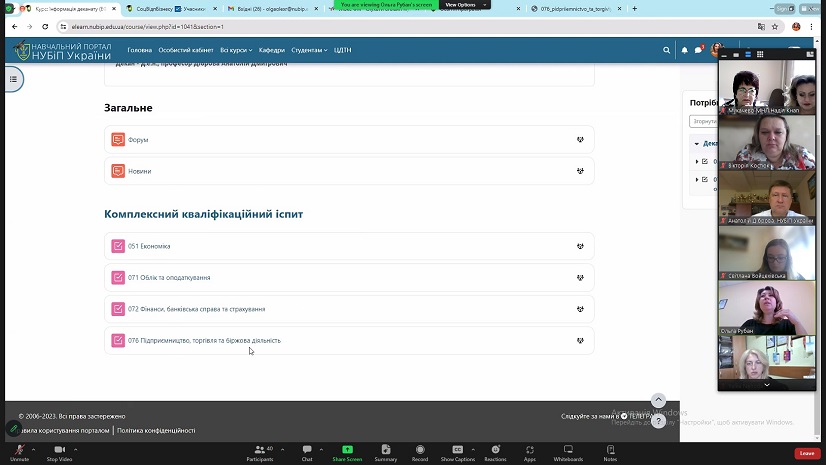826x465 pixels.
Task: Open 072 Фінанси, банківська справа exam
Action: [x=196, y=309]
